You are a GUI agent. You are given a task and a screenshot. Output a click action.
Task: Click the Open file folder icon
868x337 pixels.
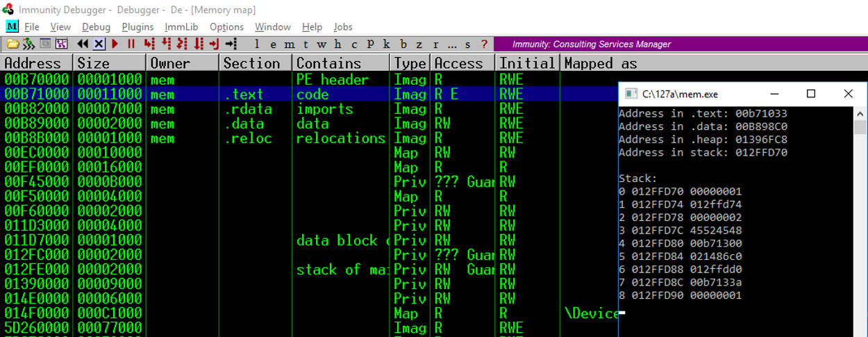click(x=12, y=44)
